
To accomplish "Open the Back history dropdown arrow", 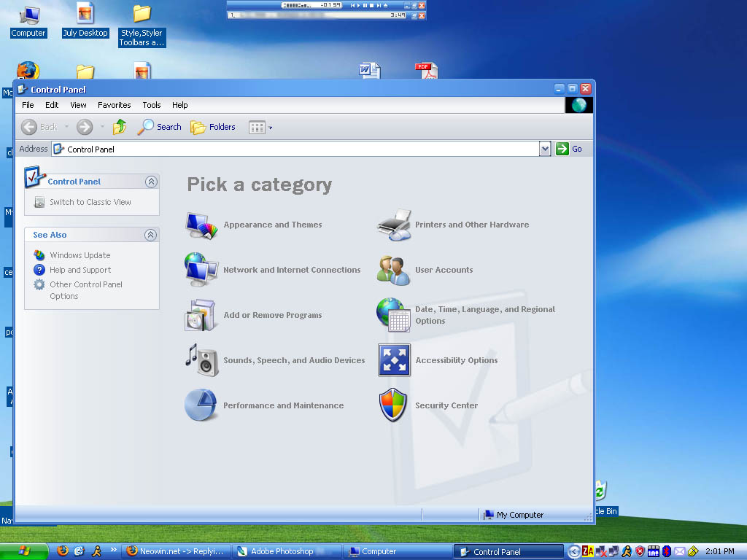I will [66, 127].
